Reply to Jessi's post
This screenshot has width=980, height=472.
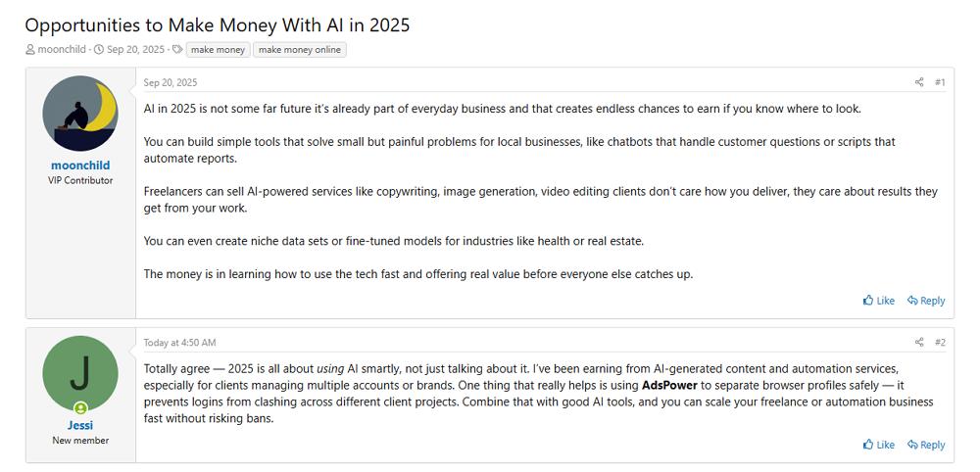[x=926, y=445]
